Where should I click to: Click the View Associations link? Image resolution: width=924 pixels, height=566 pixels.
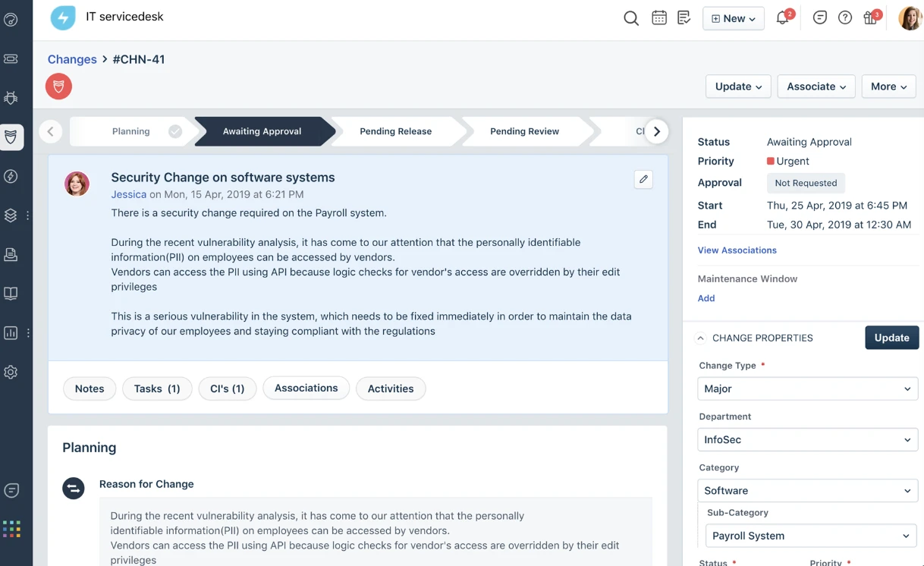click(737, 250)
